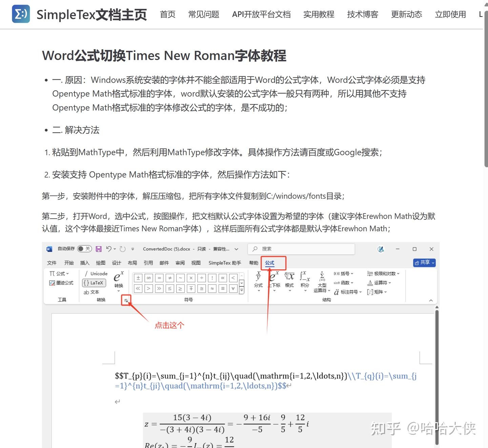Insert the approximately-equal ≈ symbol
Image resolution: width=488 pixels, height=448 pixels.
point(212,289)
